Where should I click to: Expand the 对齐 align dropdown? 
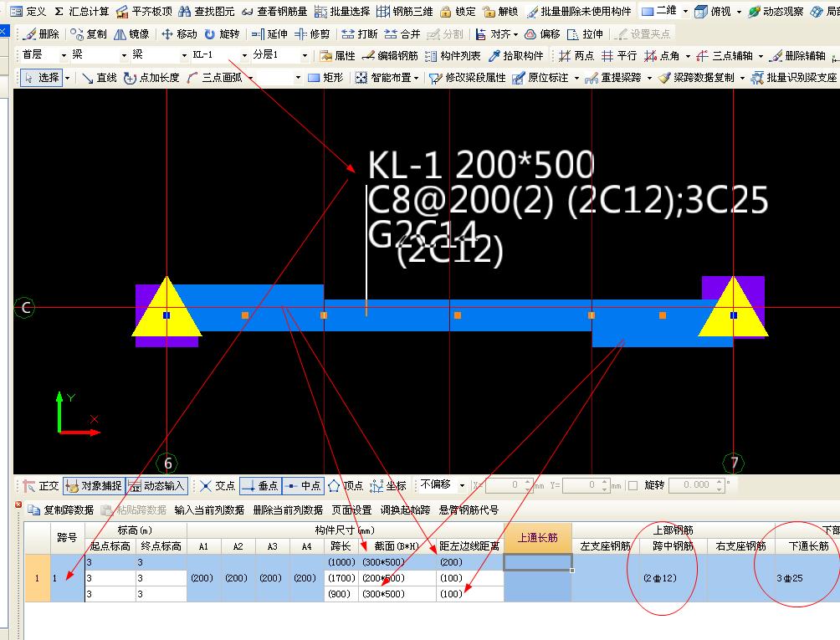point(515,35)
